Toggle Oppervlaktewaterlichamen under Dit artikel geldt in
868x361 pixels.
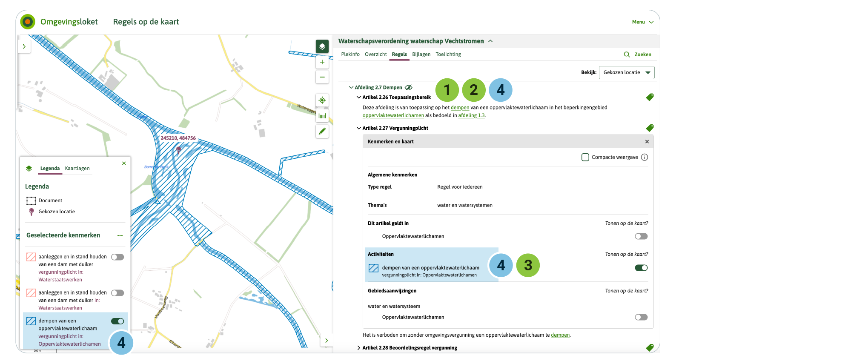click(x=641, y=236)
